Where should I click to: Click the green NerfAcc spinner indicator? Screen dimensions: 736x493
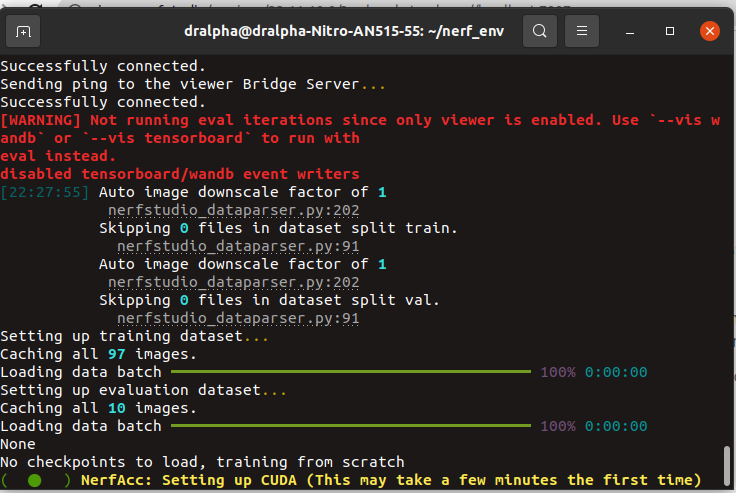pyautogui.click(x=35, y=480)
